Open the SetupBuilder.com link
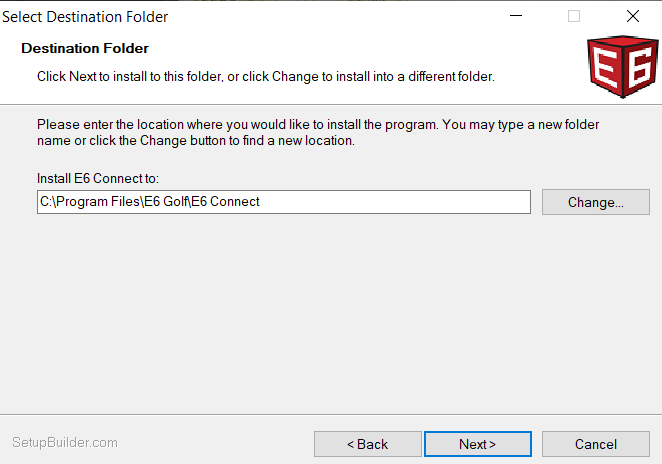This screenshot has height=464, width=662. click(65, 442)
